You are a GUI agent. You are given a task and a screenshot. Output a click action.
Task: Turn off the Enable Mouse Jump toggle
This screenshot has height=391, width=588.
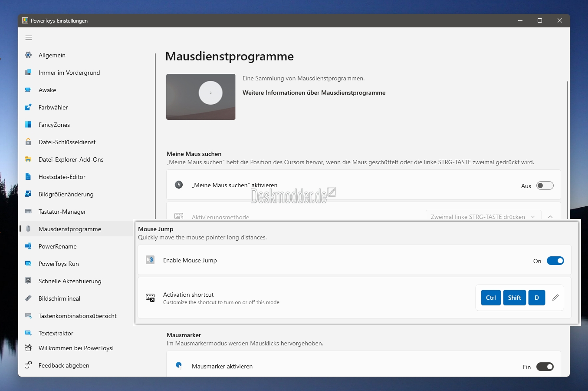(555, 261)
